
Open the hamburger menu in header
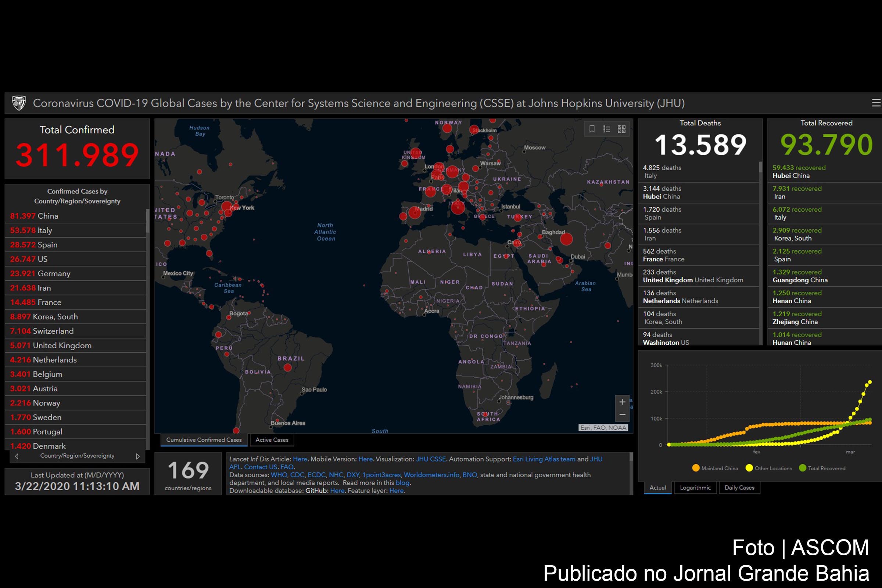876,103
